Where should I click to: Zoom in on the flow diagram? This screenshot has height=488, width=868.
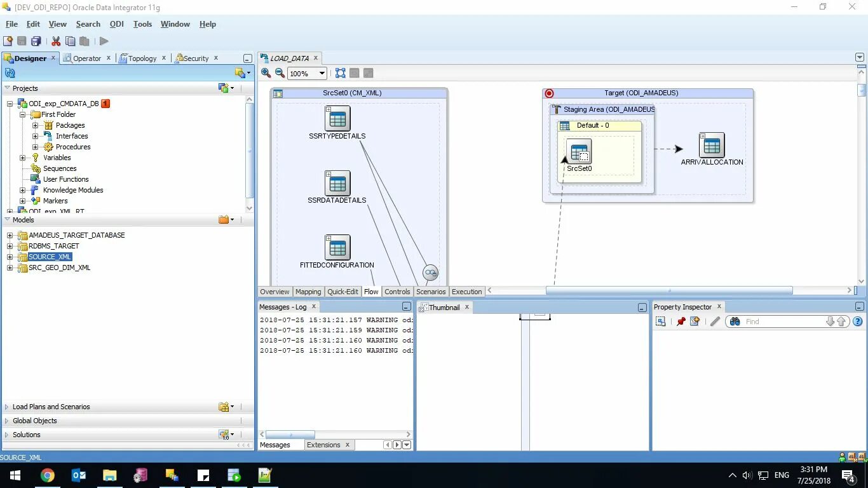click(266, 73)
